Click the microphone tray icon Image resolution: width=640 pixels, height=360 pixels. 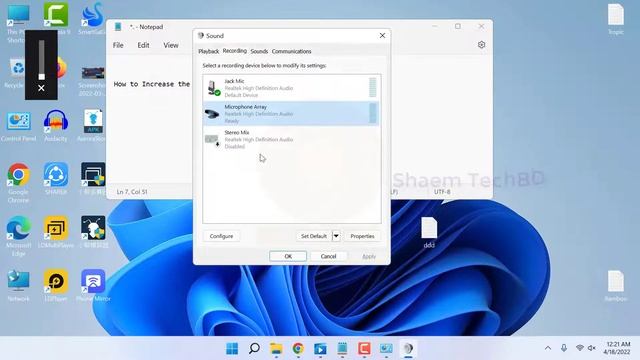click(x=564, y=348)
